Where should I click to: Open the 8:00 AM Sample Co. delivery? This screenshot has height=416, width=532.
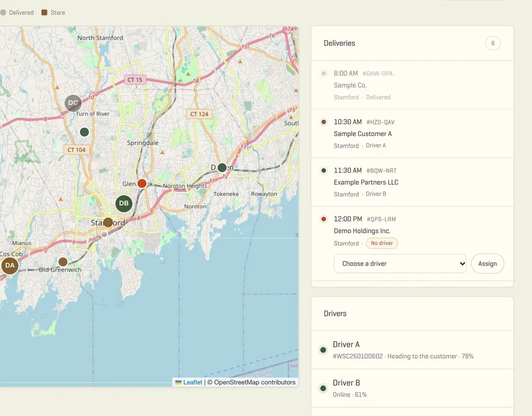[x=412, y=85]
